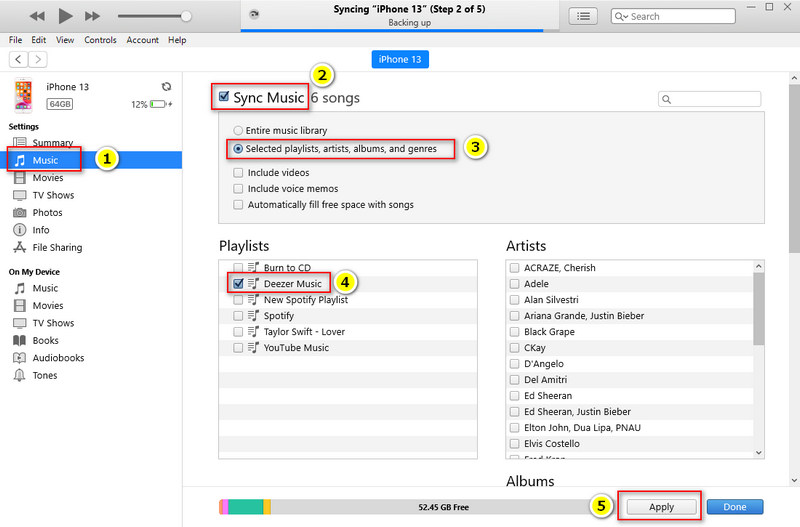Image resolution: width=800 pixels, height=527 pixels.
Task: Click Artists list scroll down arrow
Action: (759, 453)
